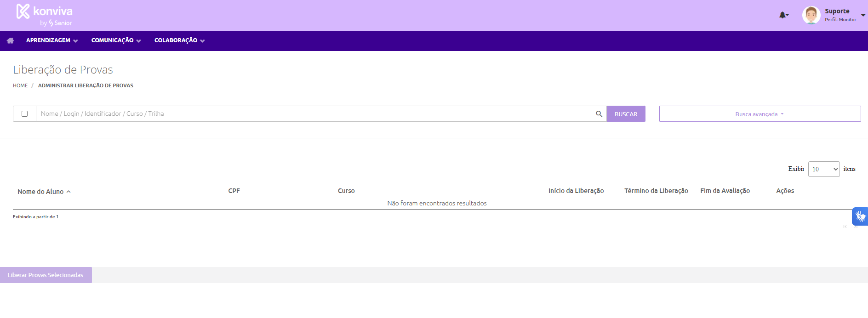The height and width of the screenshot is (318, 868).
Task: Click the Konviva logo
Action: tap(44, 15)
